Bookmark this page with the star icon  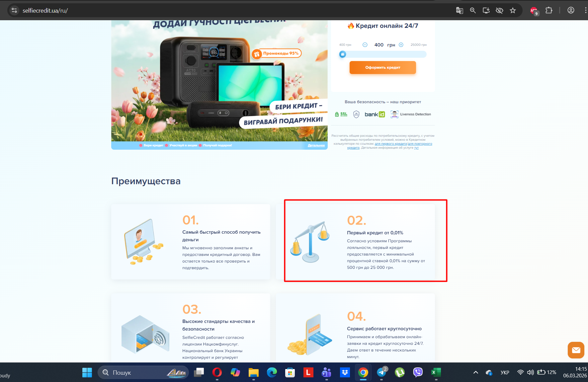click(513, 11)
